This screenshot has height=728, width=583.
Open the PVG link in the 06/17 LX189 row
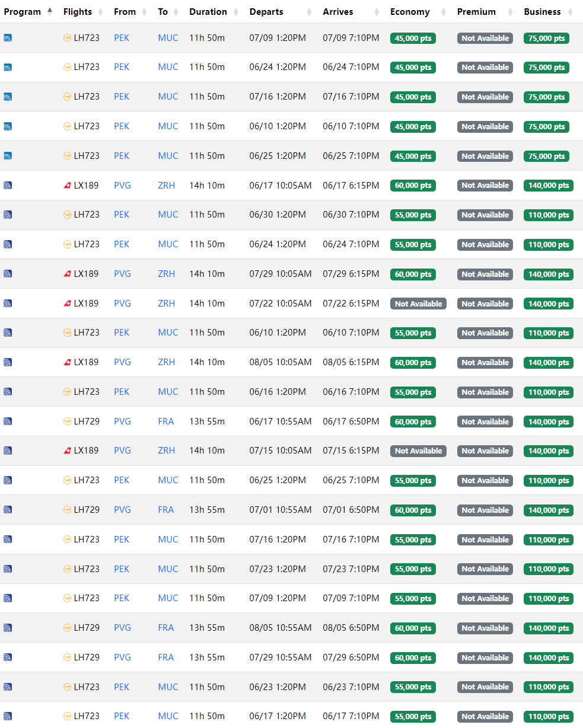point(122,186)
